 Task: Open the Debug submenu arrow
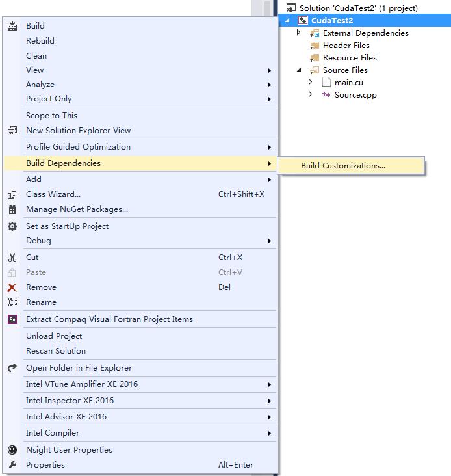coord(269,241)
